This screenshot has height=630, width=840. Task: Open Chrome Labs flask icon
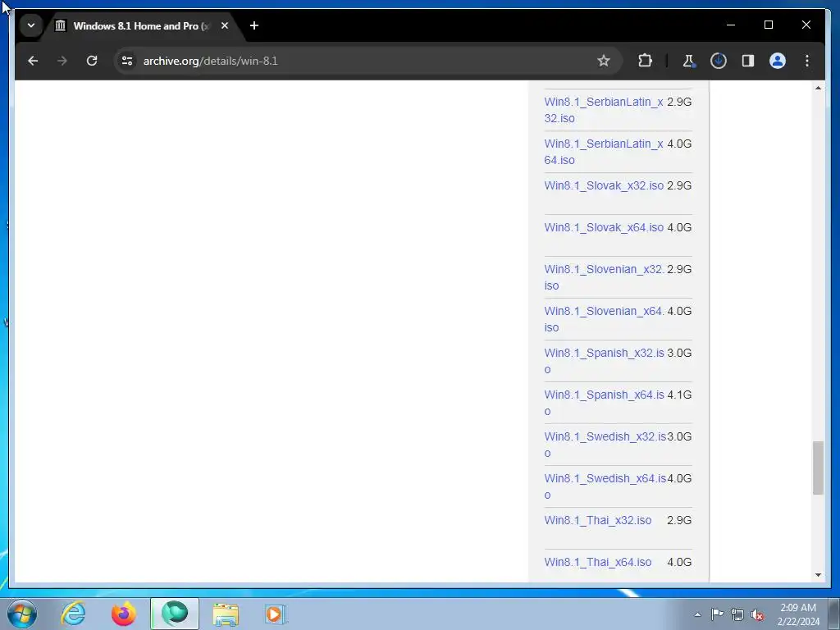[x=689, y=61]
